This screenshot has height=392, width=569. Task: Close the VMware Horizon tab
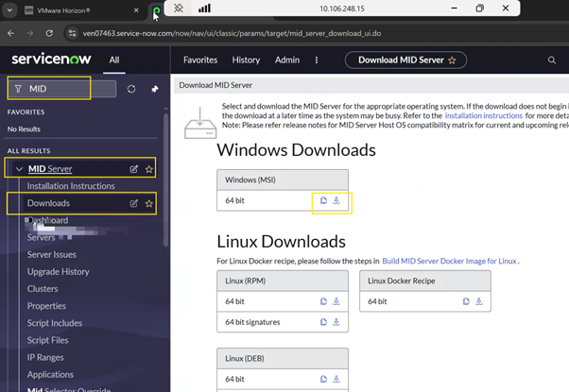click(x=136, y=10)
